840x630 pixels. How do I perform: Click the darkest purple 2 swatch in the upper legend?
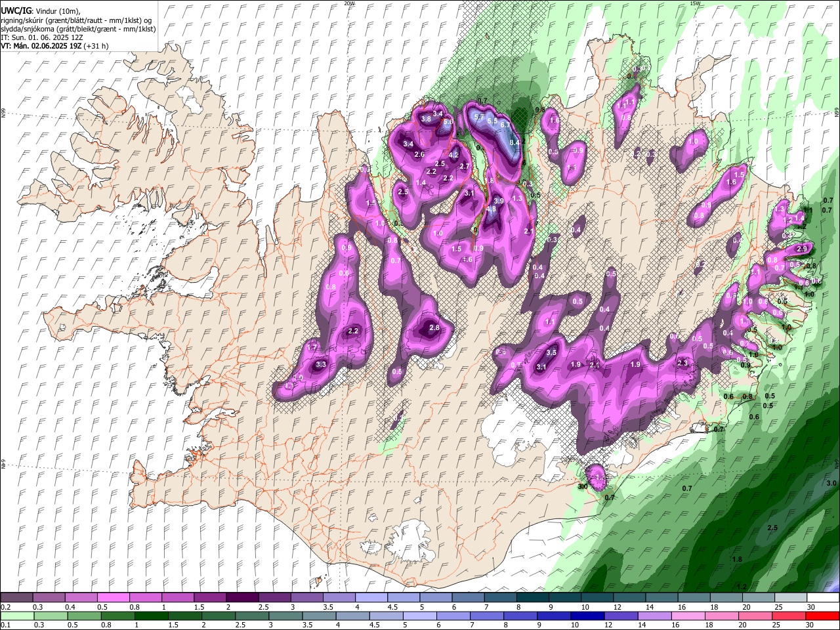[x=242, y=598]
